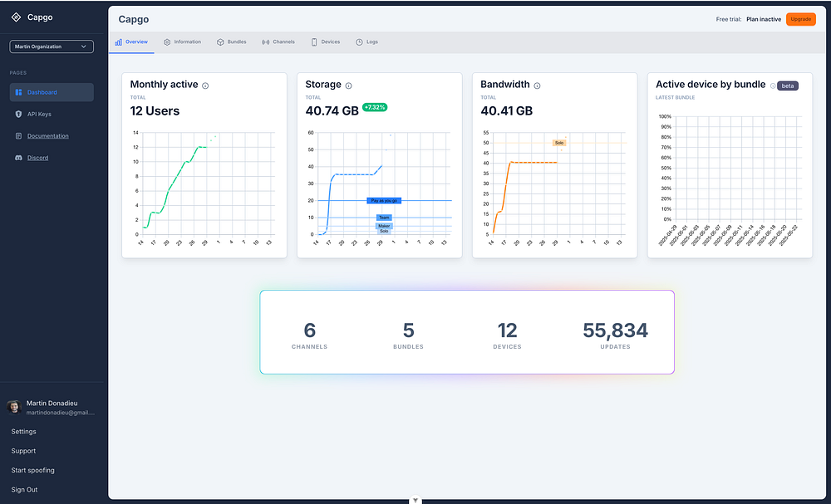Switch to the Devices tab
This screenshot has height=504, width=831.
[326, 42]
